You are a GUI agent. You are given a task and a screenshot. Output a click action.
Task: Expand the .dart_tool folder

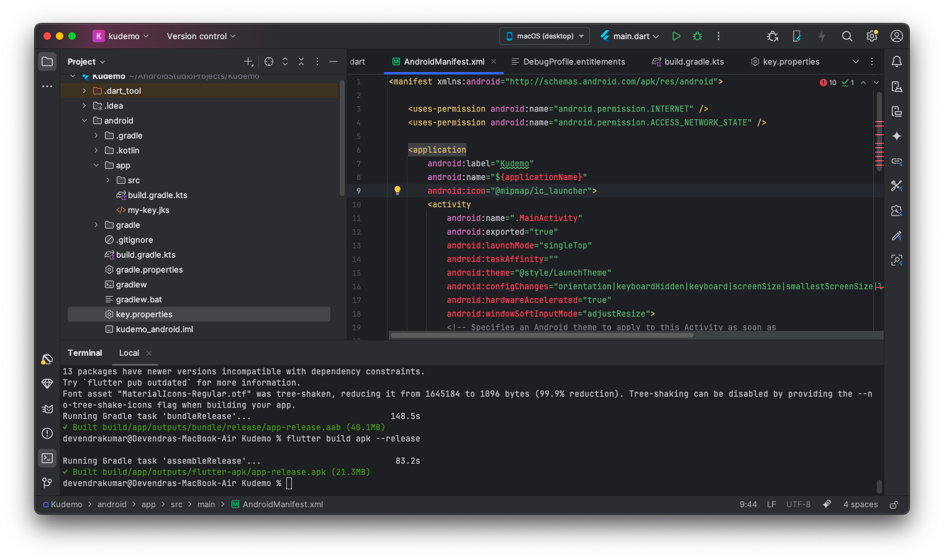click(x=84, y=91)
